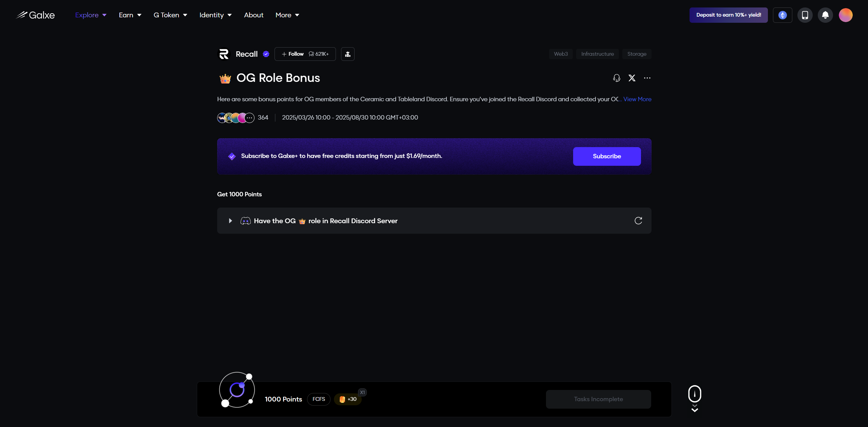
Task: Click the support headset icon
Action: pyautogui.click(x=617, y=78)
